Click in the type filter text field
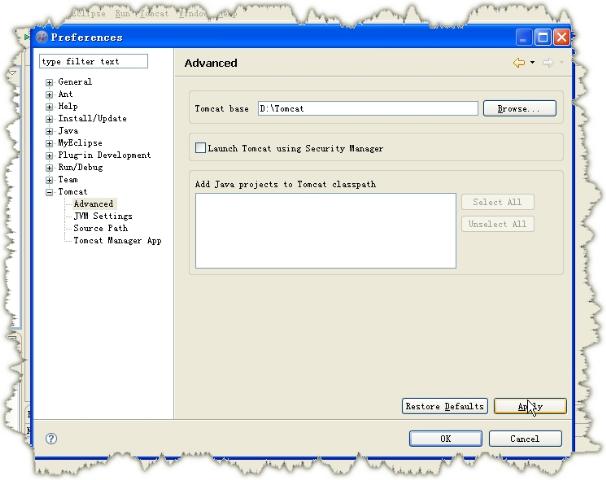This screenshot has width=606, height=480. (93, 61)
